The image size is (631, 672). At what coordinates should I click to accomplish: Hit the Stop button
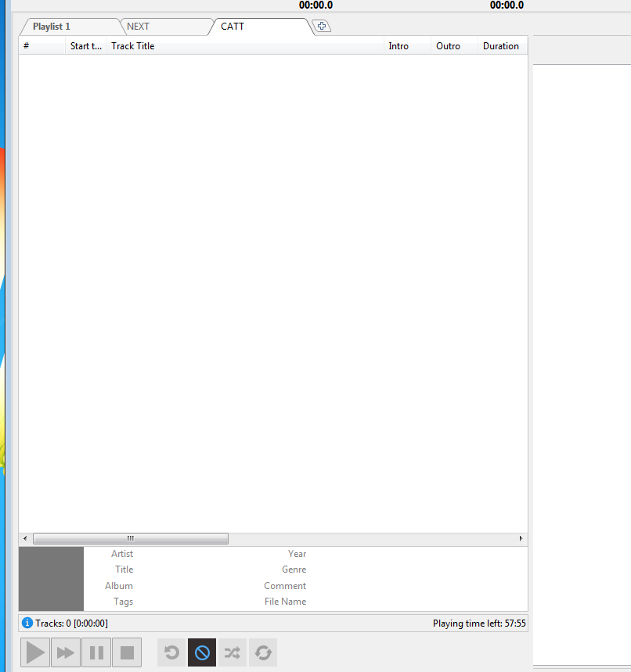(x=127, y=652)
